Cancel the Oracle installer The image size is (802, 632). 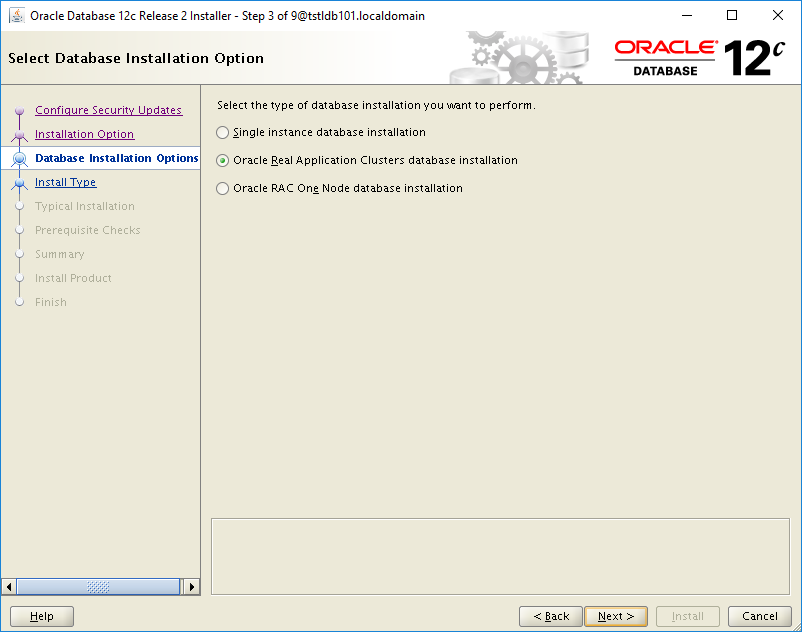click(760, 616)
